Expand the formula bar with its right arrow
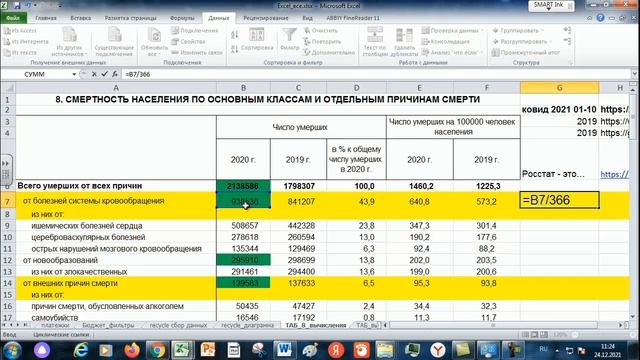The height and width of the screenshot is (360, 640). click(x=634, y=74)
